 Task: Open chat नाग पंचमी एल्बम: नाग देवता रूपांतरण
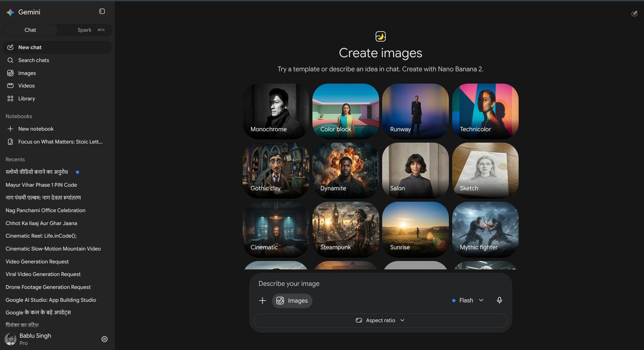click(x=57, y=198)
